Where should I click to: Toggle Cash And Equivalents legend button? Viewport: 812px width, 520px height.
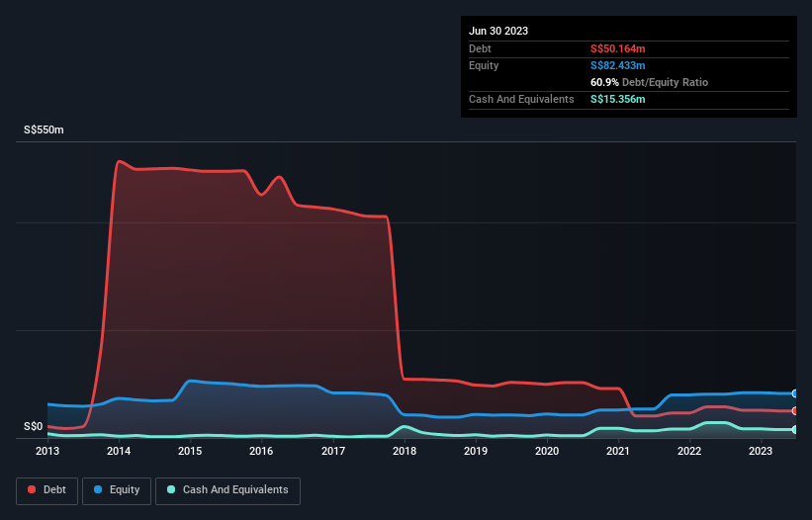[x=227, y=490]
